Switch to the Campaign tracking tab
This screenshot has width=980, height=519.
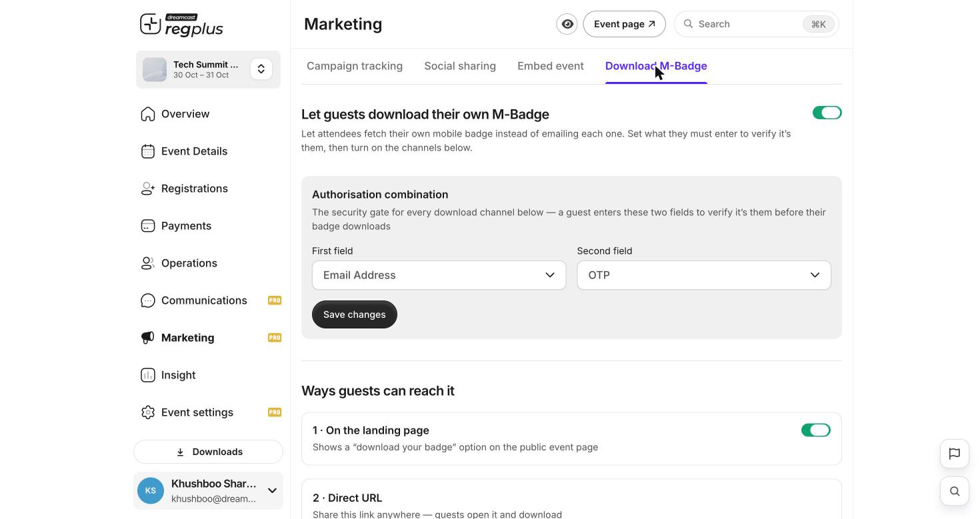tap(355, 66)
